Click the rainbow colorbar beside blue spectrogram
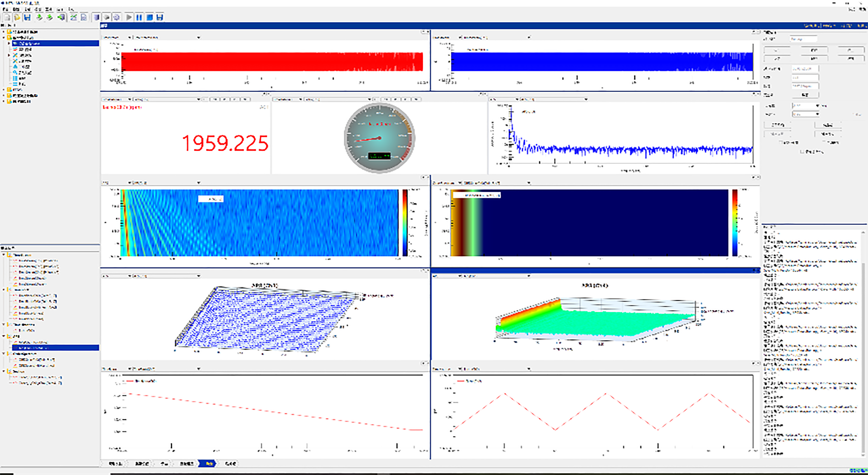The image size is (868, 475). (405, 223)
